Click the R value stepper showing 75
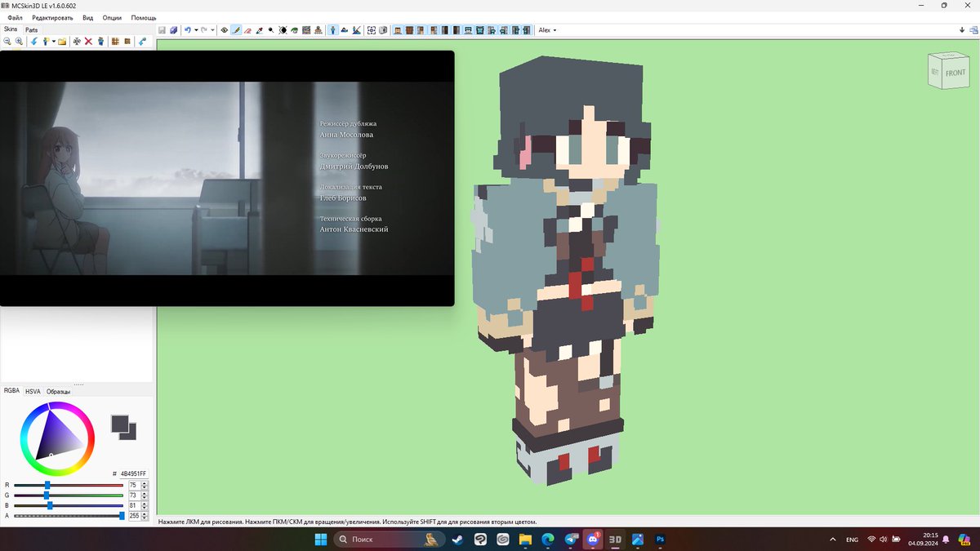This screenshot has width=980, height=551. point(138,485)
